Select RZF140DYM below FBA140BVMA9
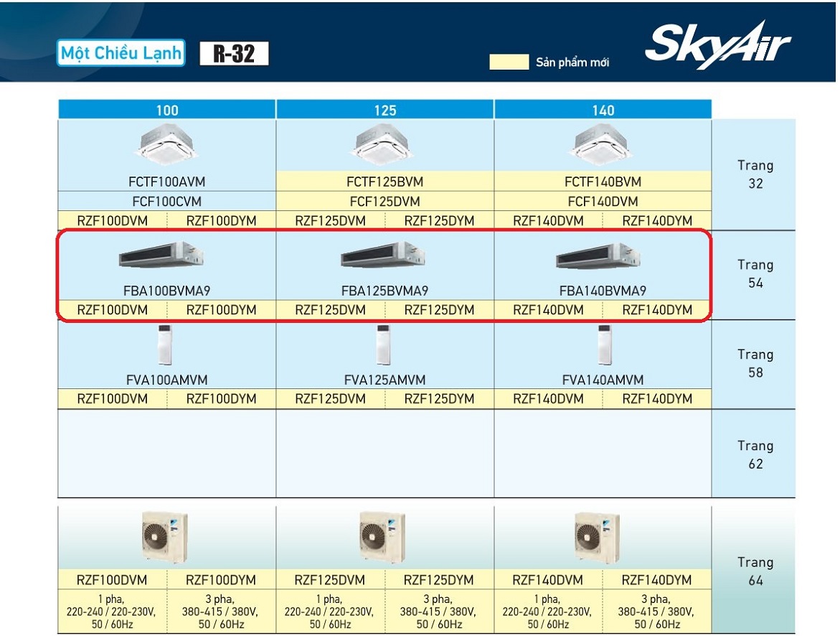 657,310
